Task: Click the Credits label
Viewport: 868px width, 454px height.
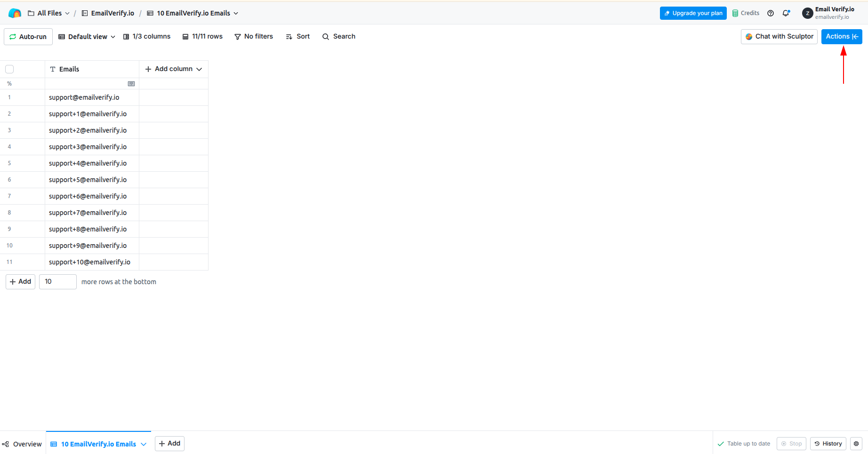Action: tap(750, 13)
